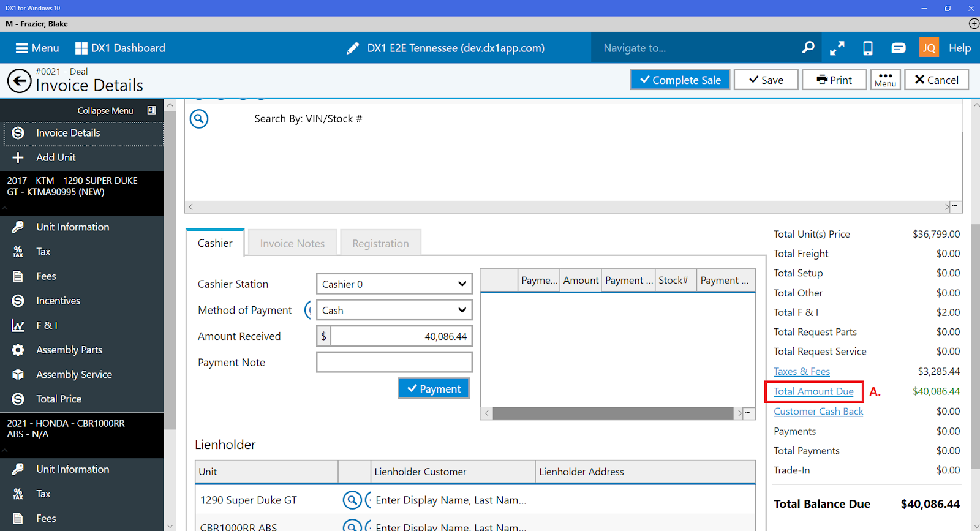
Task: Open the Customer Cash Back link
Action: point(818,412)
